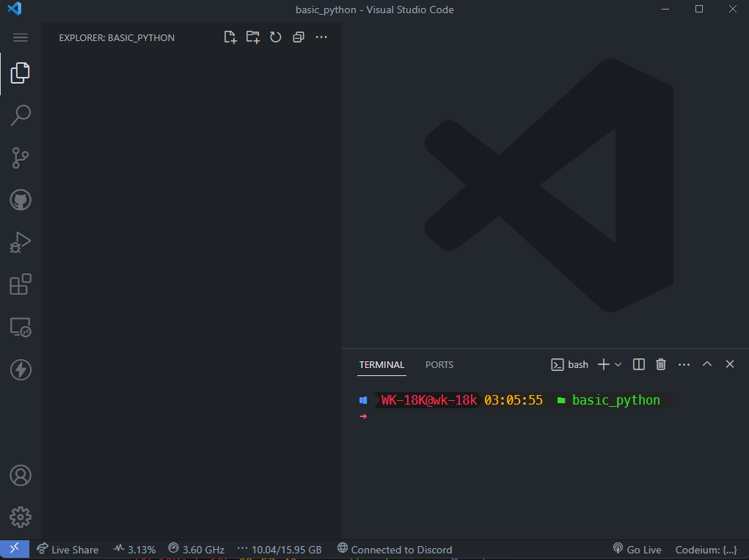Switch to the PORTS tab
Image resolution: width=749 pixels, height=560 pixels.
click(x=439, y=365)
